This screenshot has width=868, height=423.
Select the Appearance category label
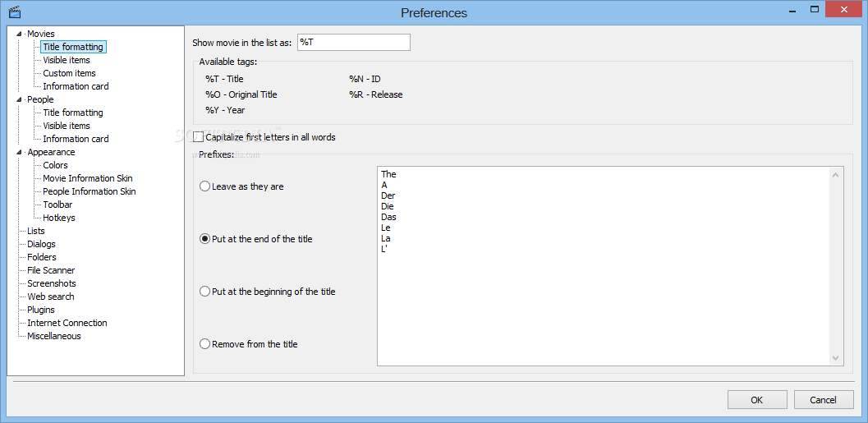click(51, 152)
